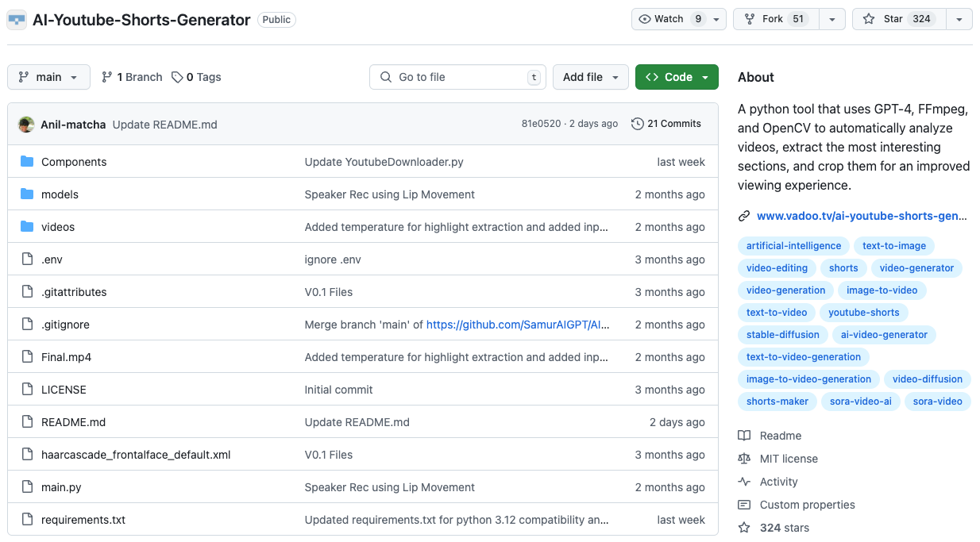
Task: Select the shorts topic tag
Action: click(x=843, y=267)
